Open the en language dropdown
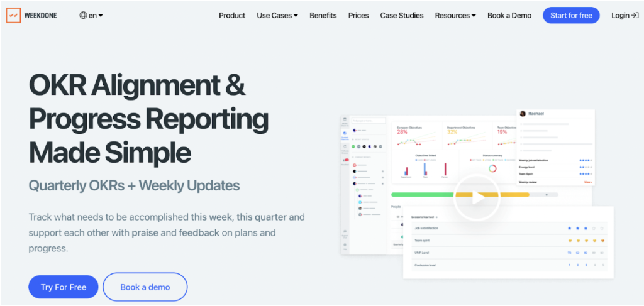This screenshot has width=644, height=306. (96, 15)
